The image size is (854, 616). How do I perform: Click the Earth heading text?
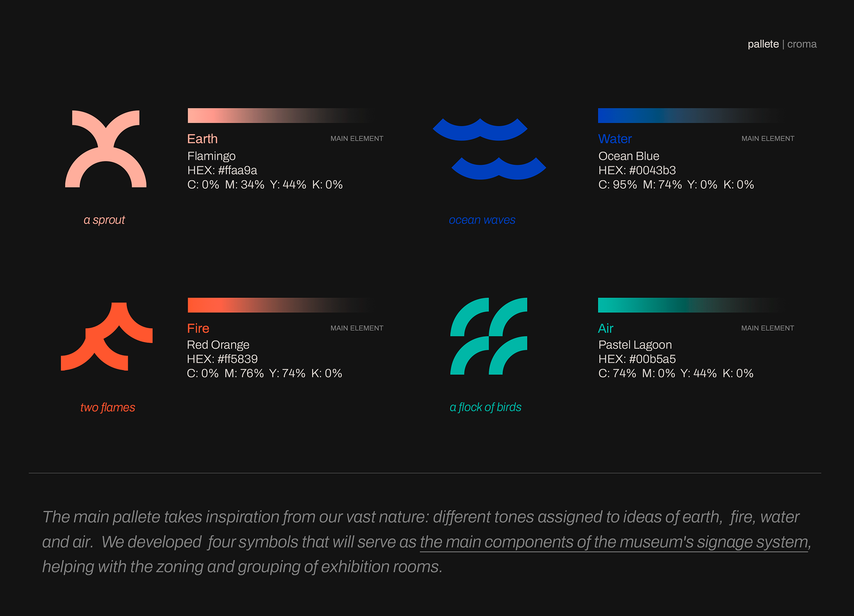(x=202, y=139)
